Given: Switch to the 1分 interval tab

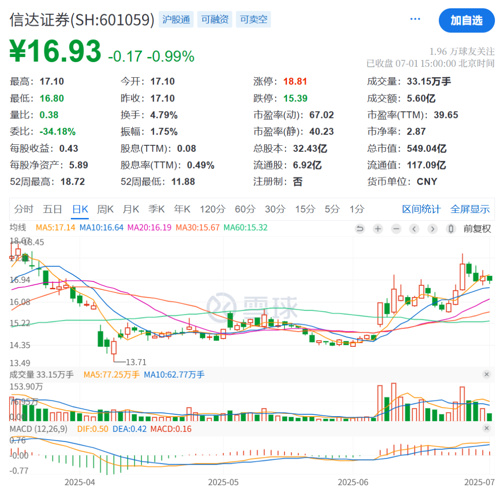Looking at the screenshot, I should point(357,209).
